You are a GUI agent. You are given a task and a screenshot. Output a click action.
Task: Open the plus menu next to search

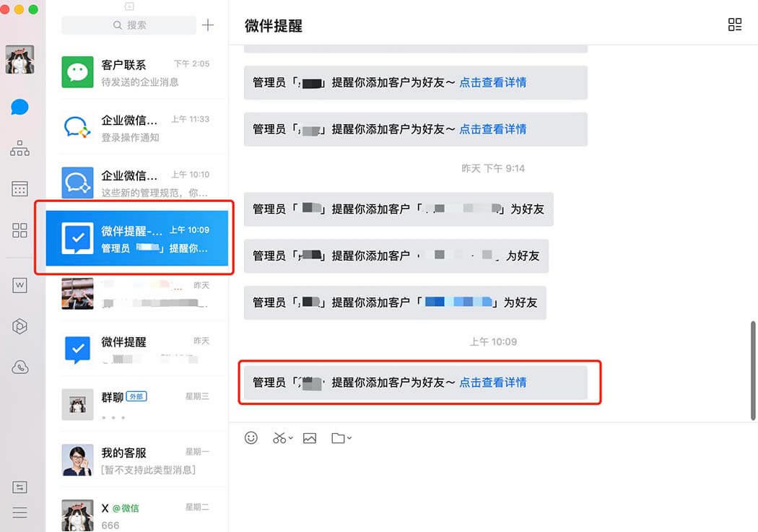pos(208,25)
